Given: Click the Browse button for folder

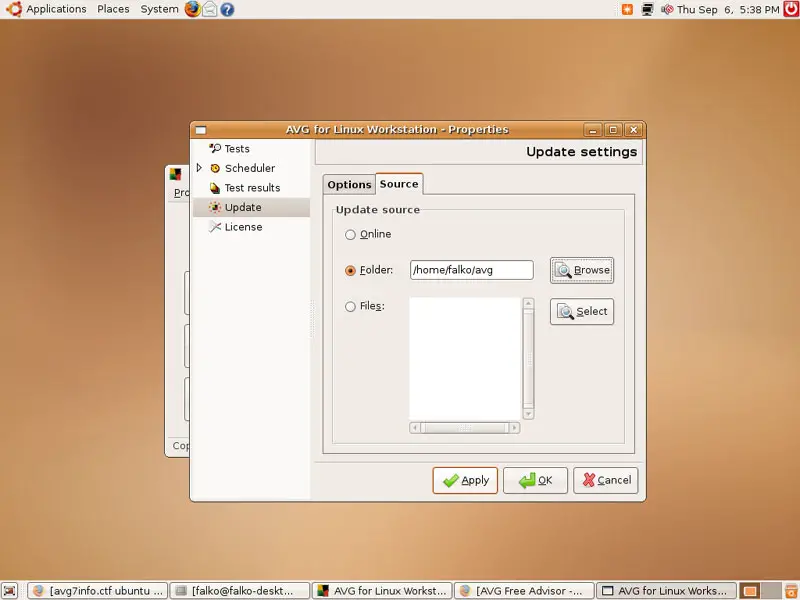Looking at the screenshot, I should 582,270.
